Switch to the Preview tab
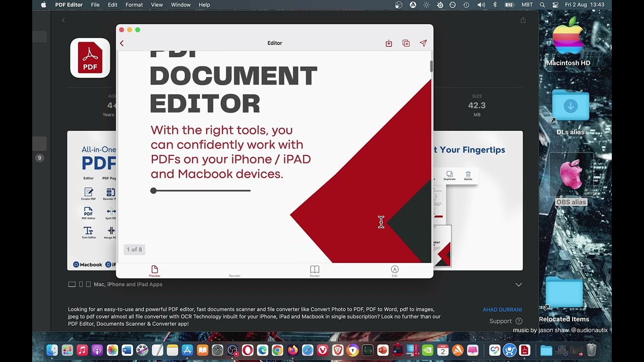The height and width of the screenshot is (362, 644). click(x=154, y=271)
